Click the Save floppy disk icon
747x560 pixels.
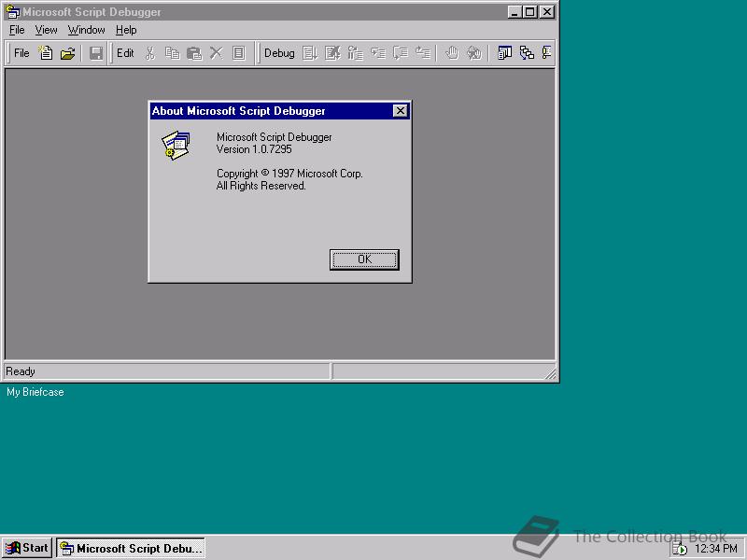coord(96,53)
